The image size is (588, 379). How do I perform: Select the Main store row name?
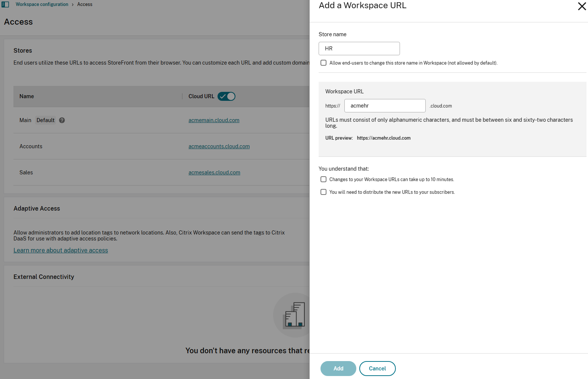pyautogui.click(x=25, y=120)
